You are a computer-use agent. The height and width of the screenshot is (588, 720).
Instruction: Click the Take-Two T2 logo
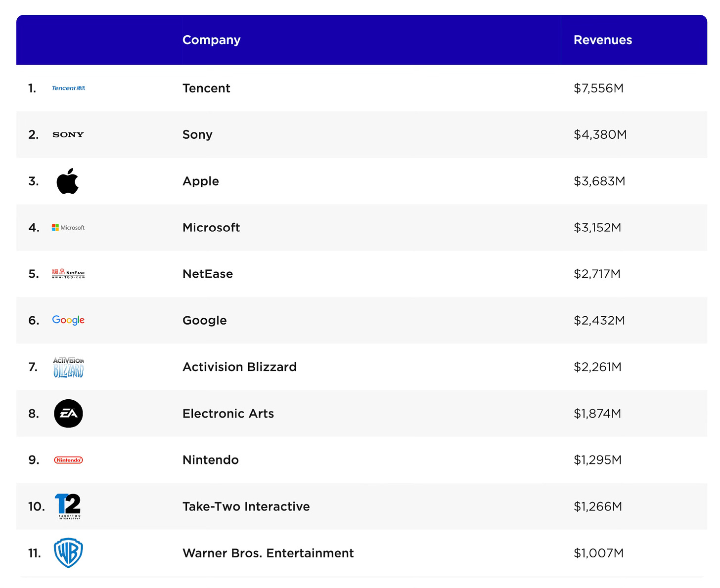(68, 506)
